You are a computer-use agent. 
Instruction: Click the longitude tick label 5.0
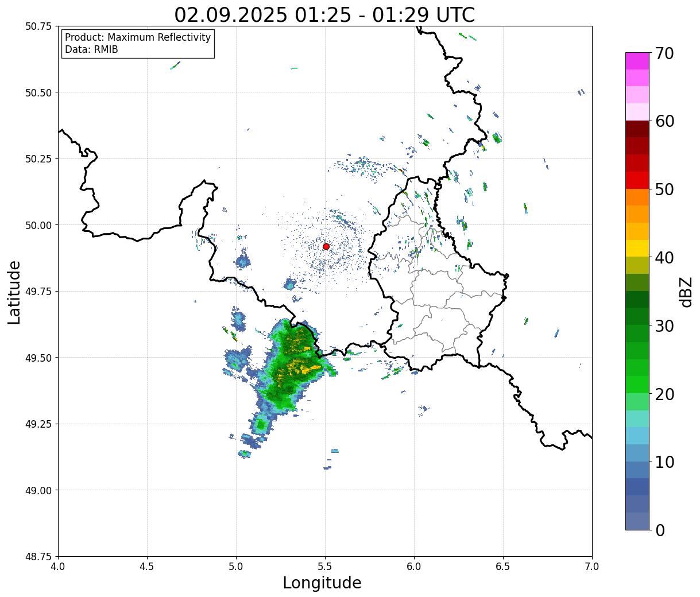tap(236, 567)
